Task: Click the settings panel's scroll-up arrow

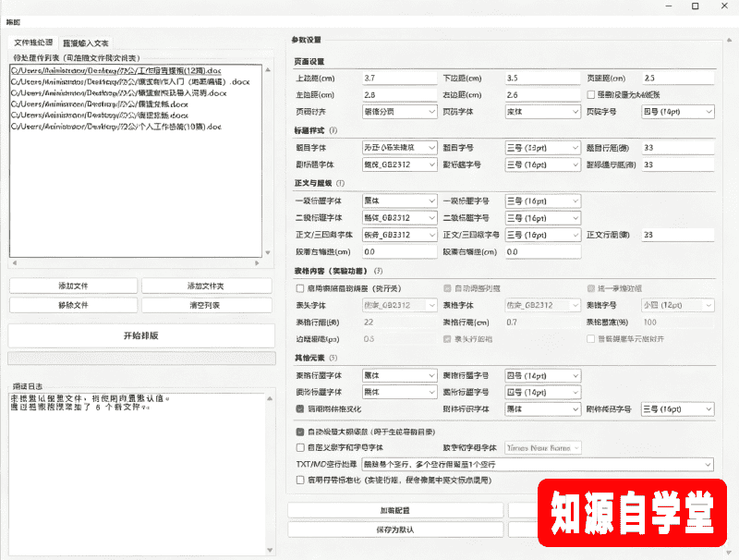Action: tap(730, 41)
